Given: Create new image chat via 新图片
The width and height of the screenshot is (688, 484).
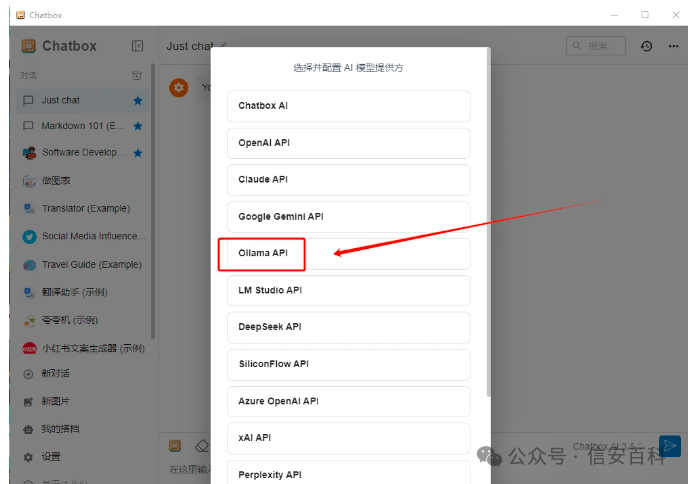Looking at the screenshot, I should pyautogui.click(x=83, y=402).
